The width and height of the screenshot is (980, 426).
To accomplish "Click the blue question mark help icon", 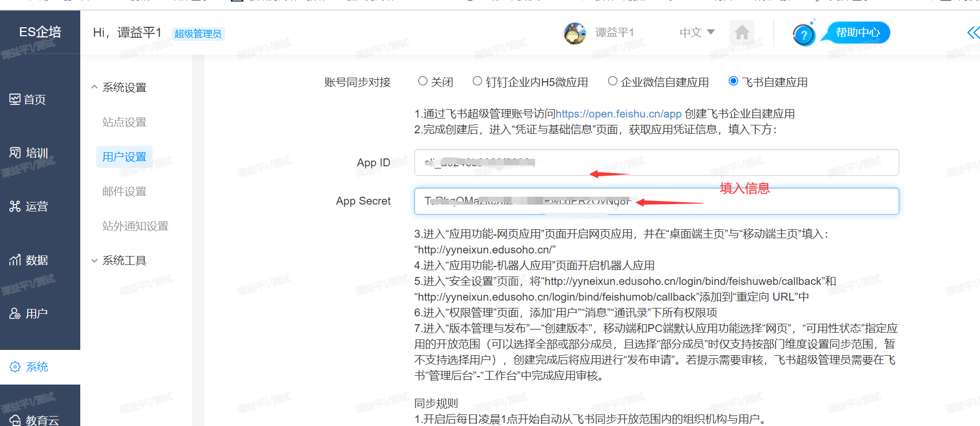I will click(x=803, y=35).
